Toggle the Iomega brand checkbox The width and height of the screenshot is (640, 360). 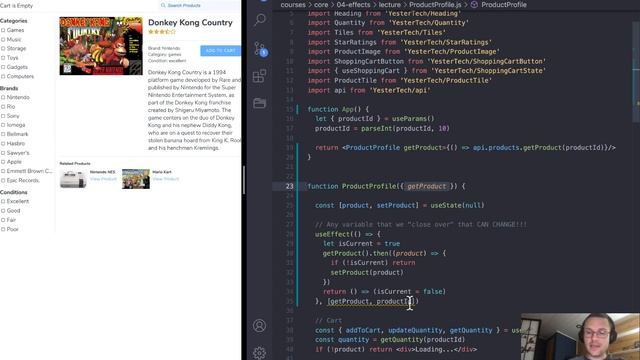[x=3, y=125]
